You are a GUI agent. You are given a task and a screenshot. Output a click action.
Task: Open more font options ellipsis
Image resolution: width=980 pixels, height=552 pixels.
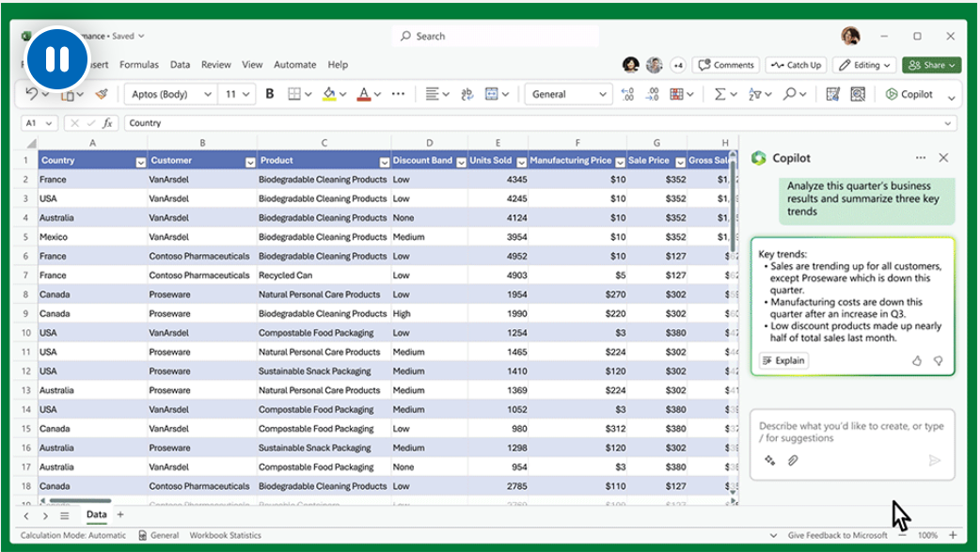click(x=398, y=94)
